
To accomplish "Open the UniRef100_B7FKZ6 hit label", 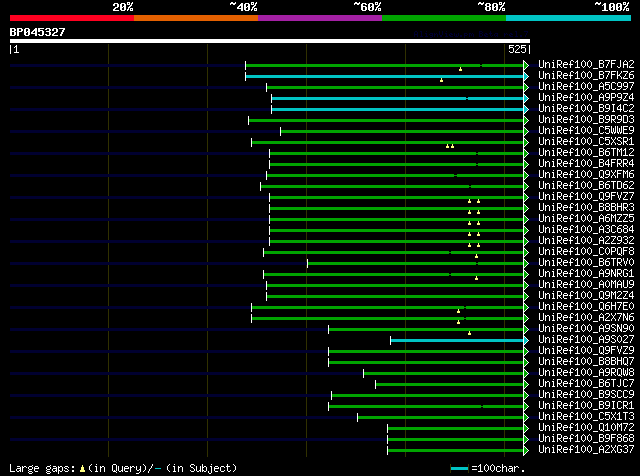I will coord(586,76).
